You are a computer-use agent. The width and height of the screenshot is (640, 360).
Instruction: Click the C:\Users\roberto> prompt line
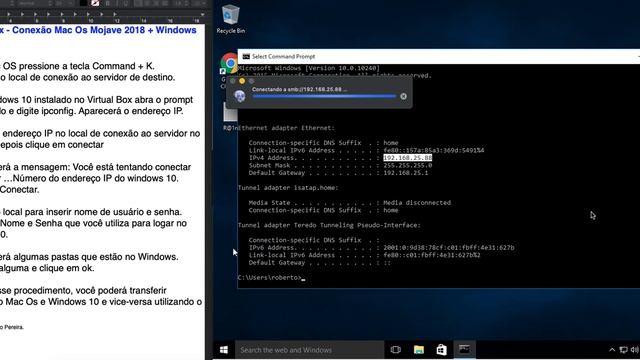click(271, 278)
